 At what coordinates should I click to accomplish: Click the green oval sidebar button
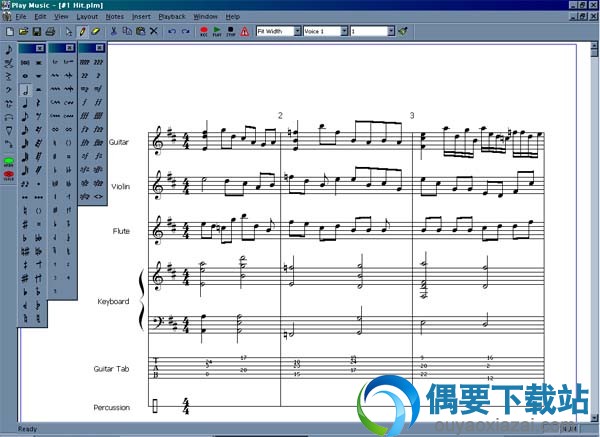tap(8, 161)
